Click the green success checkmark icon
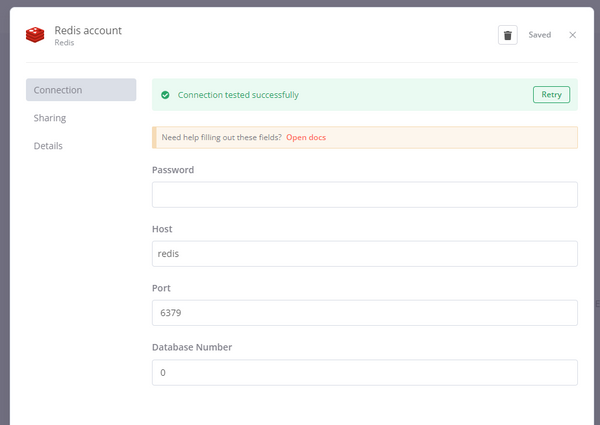Image resolution: width=600 pixels, height=425 pixels. (165, 95)
